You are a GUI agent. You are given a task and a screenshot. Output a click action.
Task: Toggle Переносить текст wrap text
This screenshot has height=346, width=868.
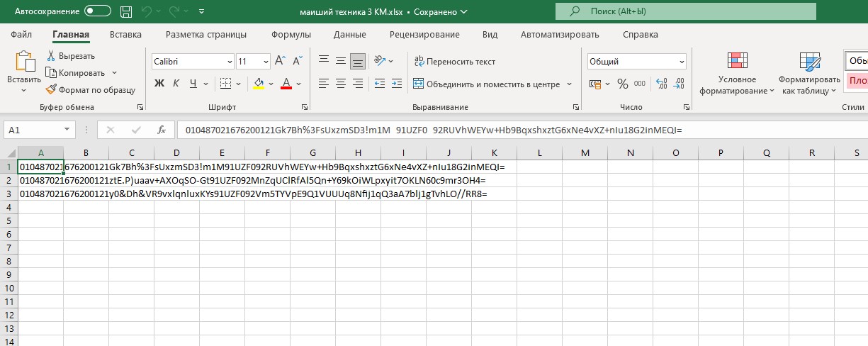click(x=455, y=62)
